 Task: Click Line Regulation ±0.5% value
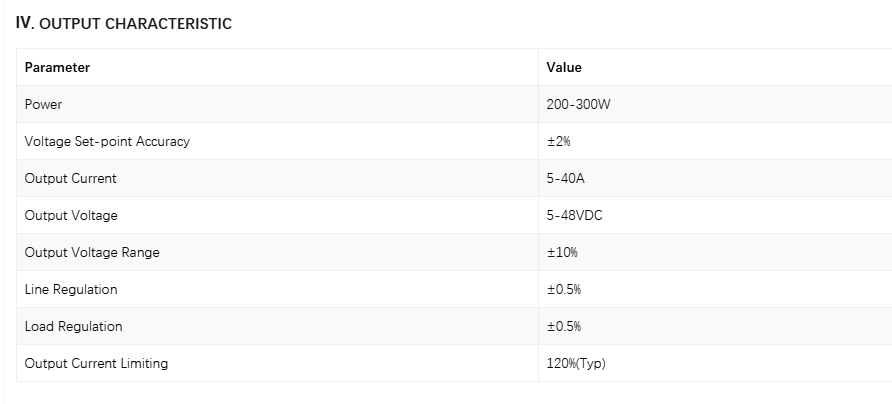pos(564,289)
